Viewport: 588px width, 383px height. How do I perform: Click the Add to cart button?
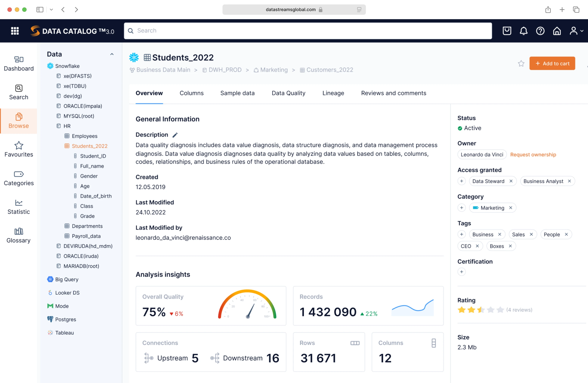coord(552,64)
